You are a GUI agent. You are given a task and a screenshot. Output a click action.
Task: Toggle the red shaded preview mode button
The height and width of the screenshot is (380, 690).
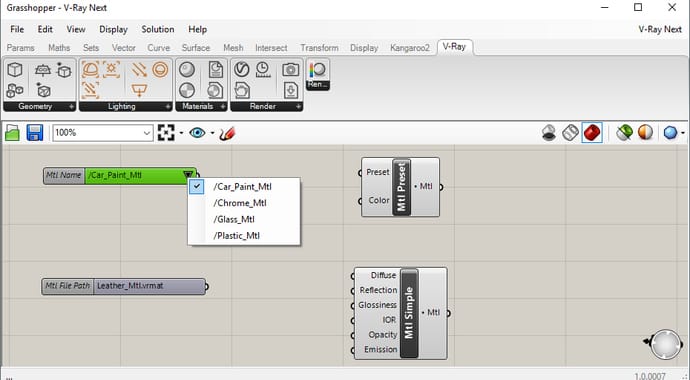[592, 132]
